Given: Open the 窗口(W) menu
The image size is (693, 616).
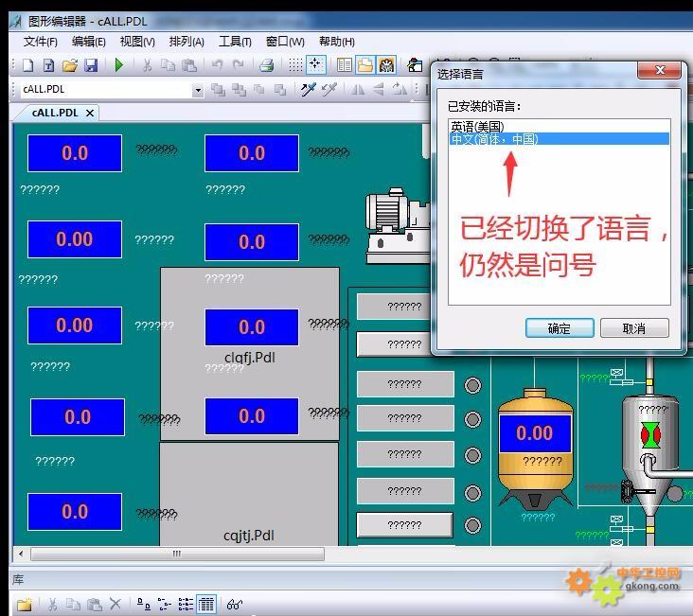Looking at the screenshot, I should (x=285, y=42).
